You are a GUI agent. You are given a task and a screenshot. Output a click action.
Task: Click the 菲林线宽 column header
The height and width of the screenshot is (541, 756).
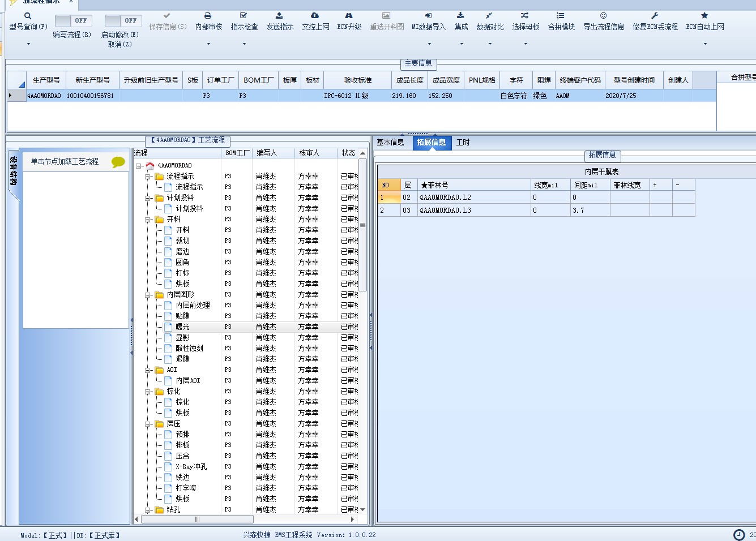(630, 185)
